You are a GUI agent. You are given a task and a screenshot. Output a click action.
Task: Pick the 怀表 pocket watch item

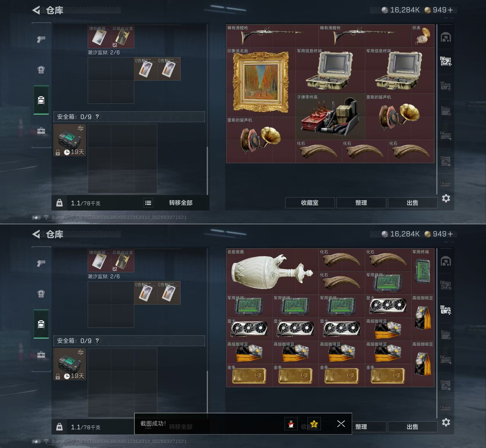point(422,36)
